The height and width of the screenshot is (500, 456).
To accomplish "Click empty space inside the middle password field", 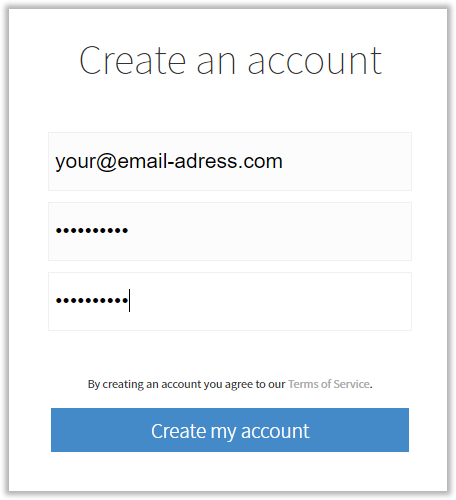I will click(270, 231).
